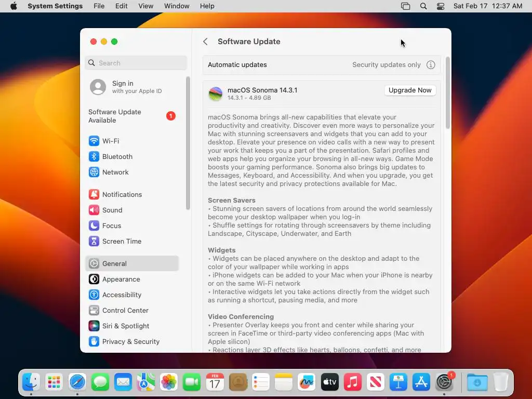532x399 pixels.
Task: Open Keynote from the Dock
Action: coord(398,382)
